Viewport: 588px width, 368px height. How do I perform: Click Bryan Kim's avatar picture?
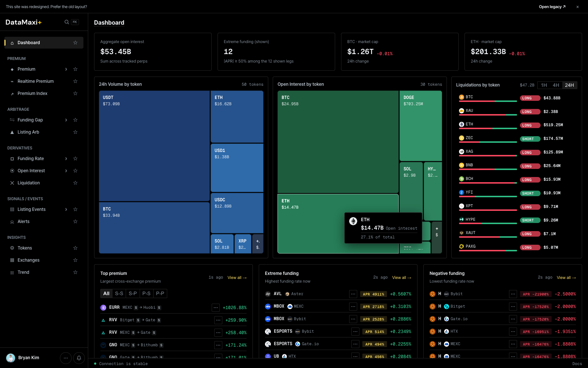[x=11, y=358]
